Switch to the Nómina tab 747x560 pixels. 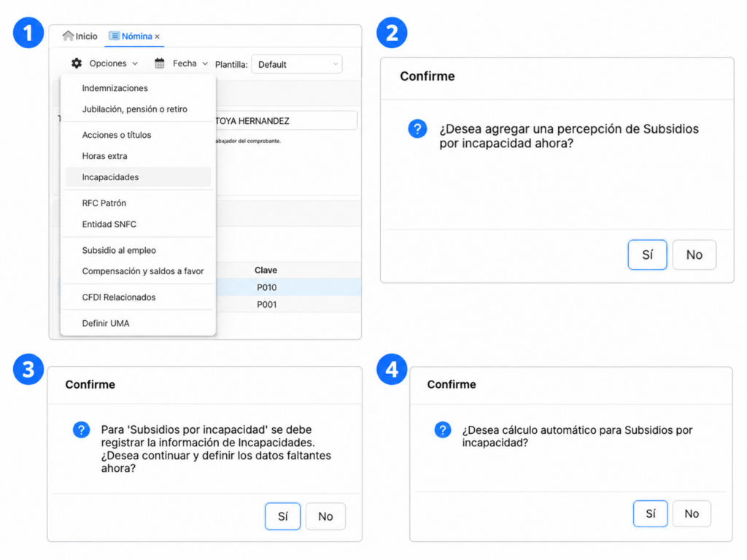pyautogui.click(x=134, y=36)
